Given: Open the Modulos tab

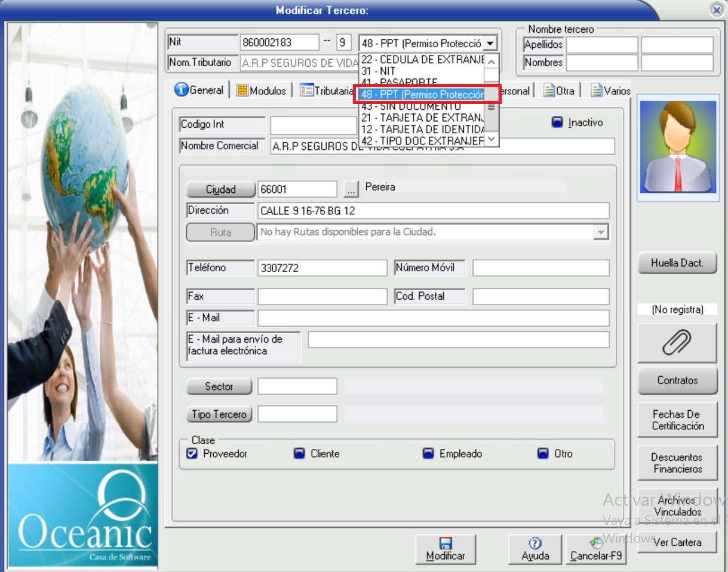Looking at the screenshot, I should point(262,91).
